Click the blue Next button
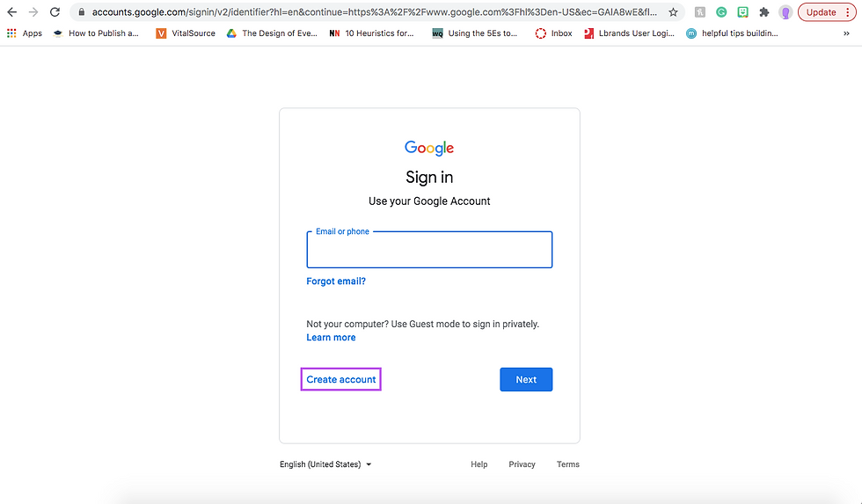The image size is (862, 504). pyautogui.click(x=526, y=379)
